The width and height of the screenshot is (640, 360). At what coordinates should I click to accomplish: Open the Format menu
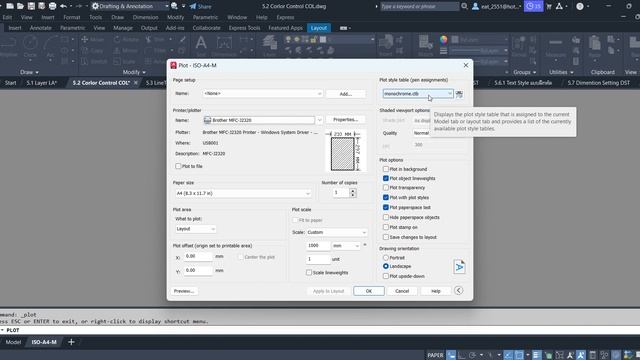click(x=72, y=18)
